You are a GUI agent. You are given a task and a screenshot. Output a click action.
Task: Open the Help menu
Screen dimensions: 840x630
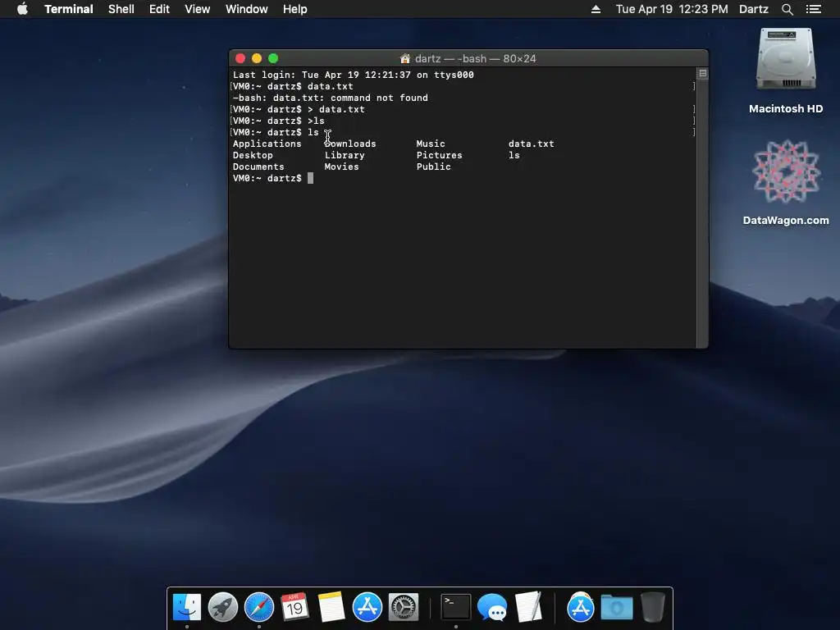(x=295, y=9)
